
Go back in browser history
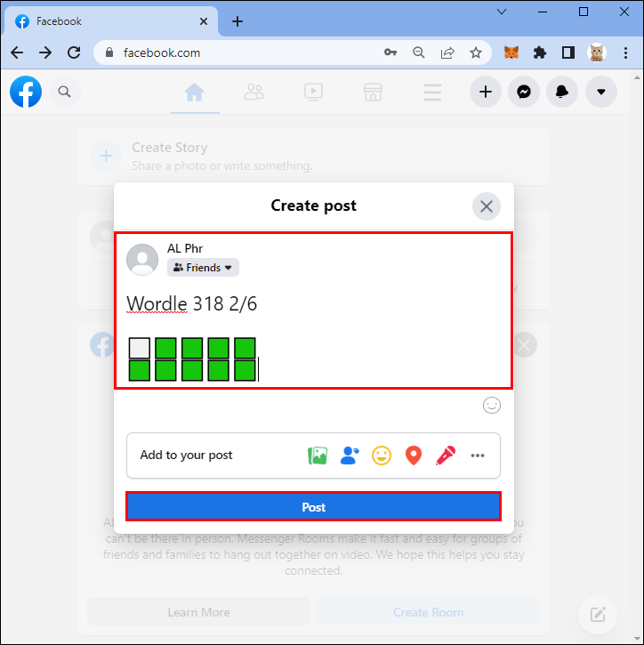17,52
